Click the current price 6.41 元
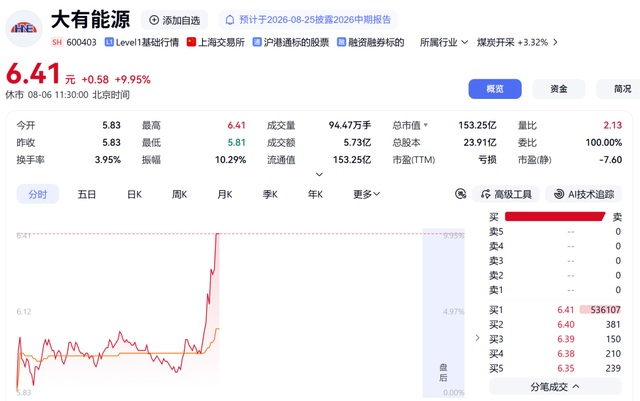Image resolution: width=640 pixels, height=401 pixels. point(41,75)
